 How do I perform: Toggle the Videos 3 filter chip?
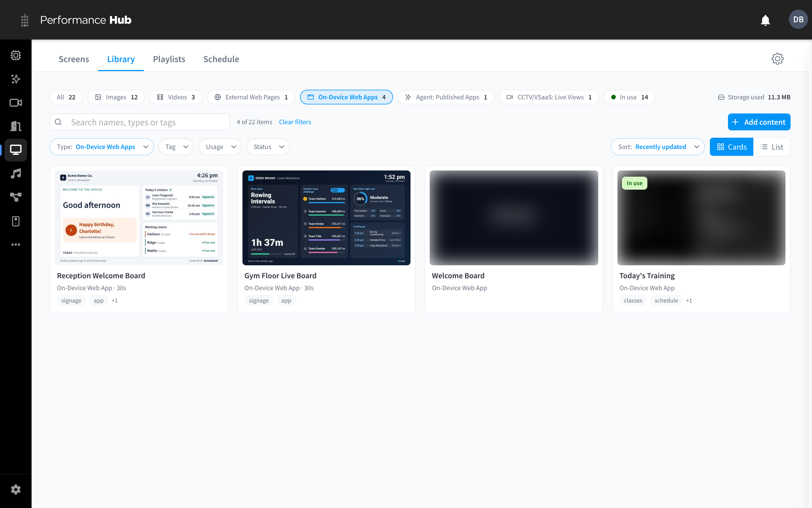[x=176, y=97]
